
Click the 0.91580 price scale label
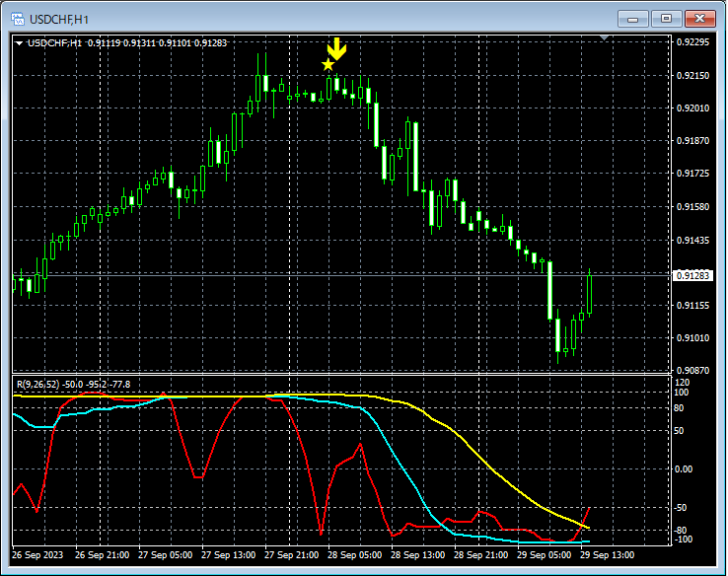point(692,206)
